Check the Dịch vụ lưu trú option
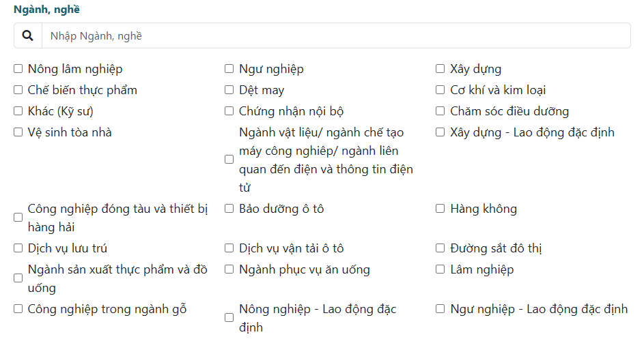The width and height of the screenshot is (644, 339). tap(18, 248)
